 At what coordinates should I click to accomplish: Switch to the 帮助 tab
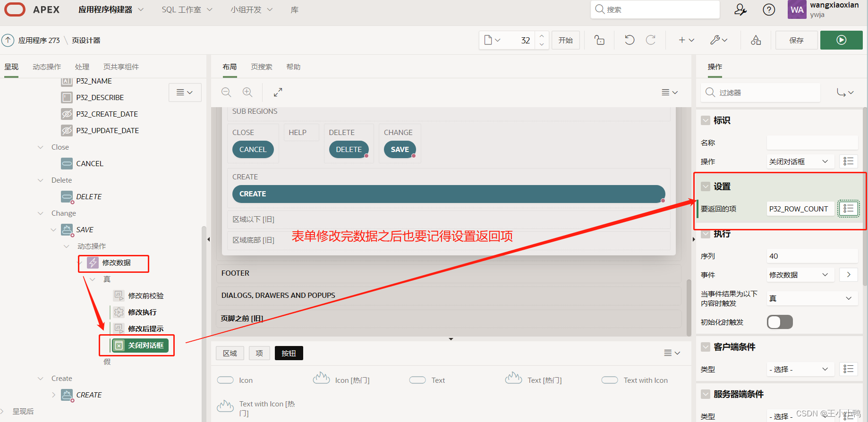[x=293, y=67]
